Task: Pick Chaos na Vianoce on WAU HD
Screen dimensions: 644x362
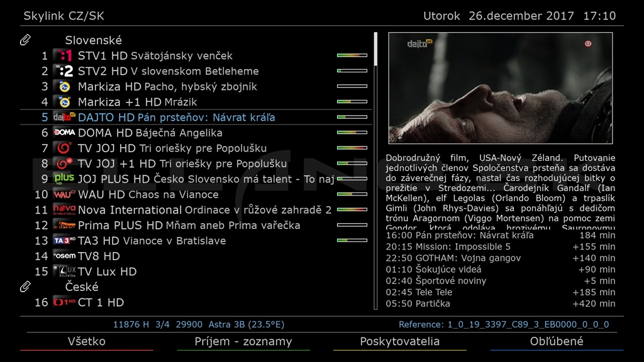Action: pos(174,195)
